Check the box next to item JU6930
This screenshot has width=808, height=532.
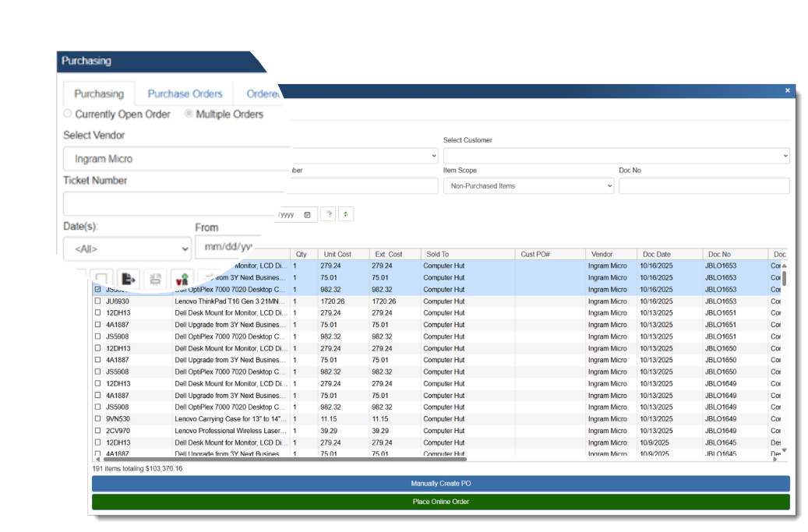pos(97,301)
